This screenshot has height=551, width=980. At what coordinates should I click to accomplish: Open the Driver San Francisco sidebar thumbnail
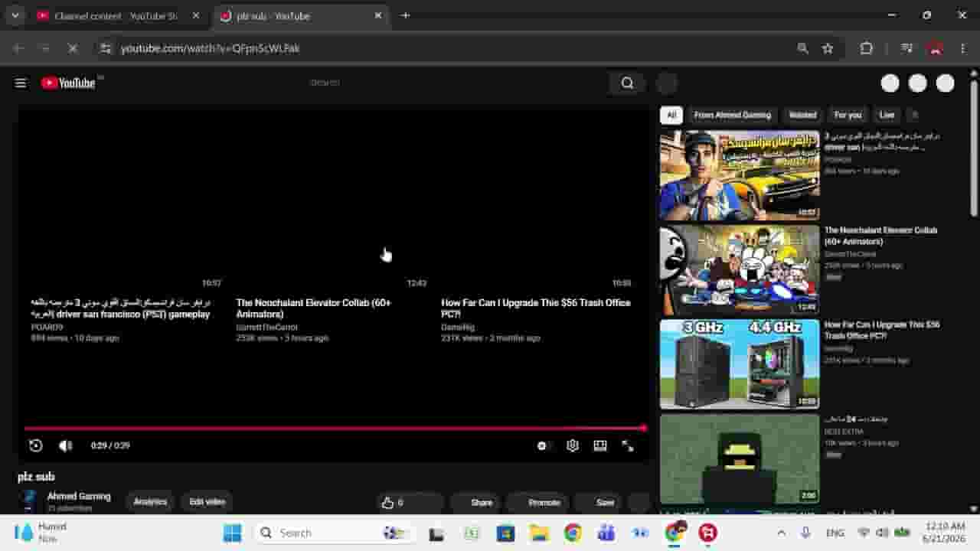(x=740, y=175)
